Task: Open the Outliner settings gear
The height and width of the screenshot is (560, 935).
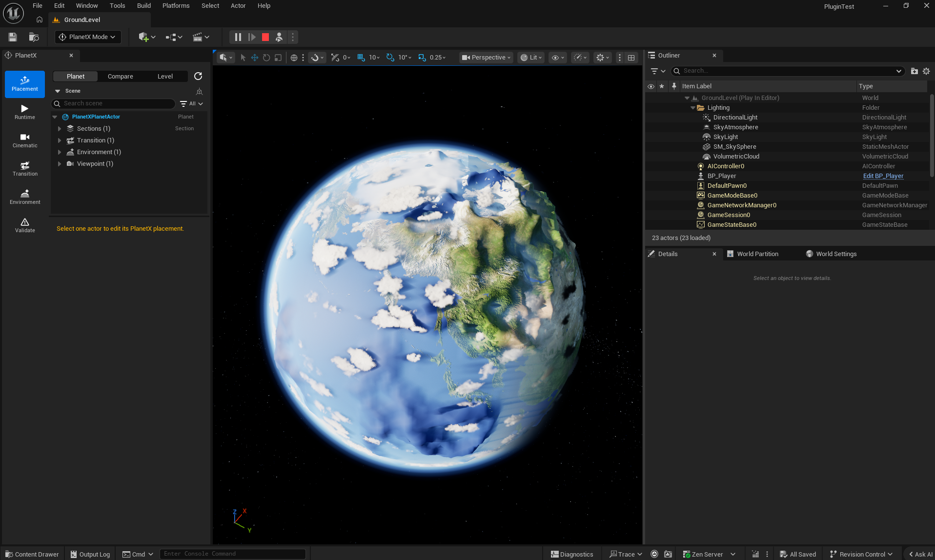Action: pyautogui.click(x=926, y=71)
